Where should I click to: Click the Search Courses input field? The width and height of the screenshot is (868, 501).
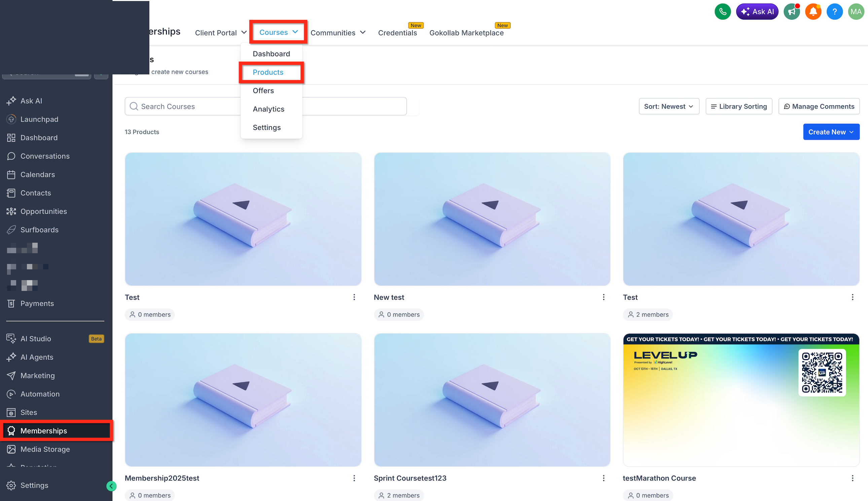[x=265, y=106]
